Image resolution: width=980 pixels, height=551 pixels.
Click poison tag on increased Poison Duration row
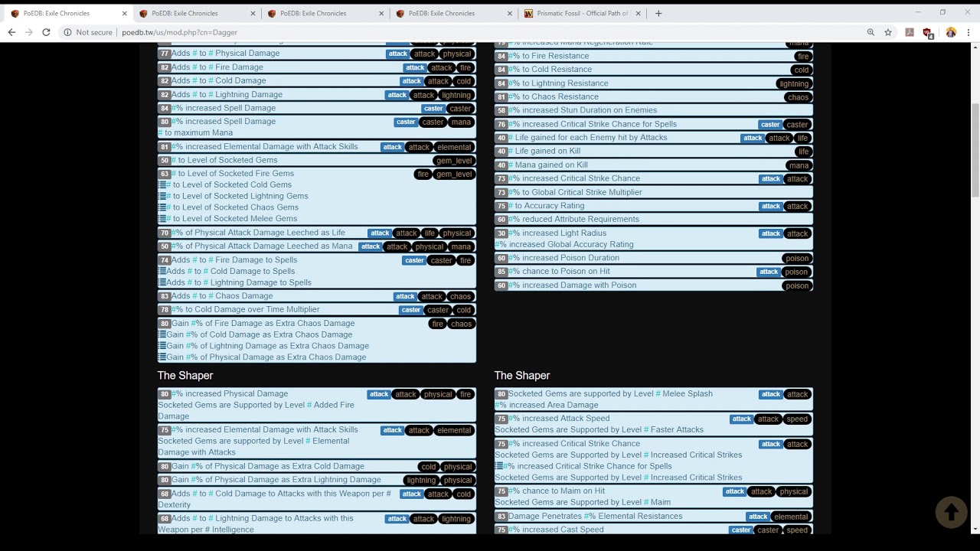[x=796, y=259]
